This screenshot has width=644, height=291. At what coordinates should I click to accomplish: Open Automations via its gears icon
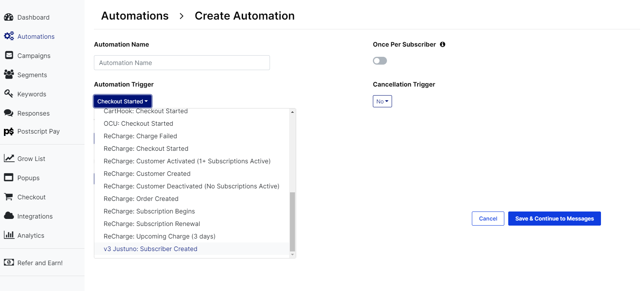pyautogui.click(x=9, y=36)
